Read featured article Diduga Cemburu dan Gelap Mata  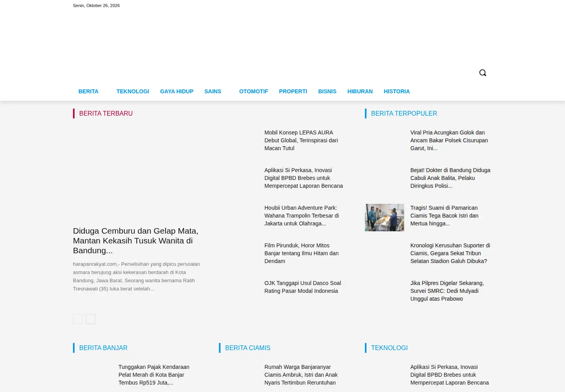click(x=136, y=241)
